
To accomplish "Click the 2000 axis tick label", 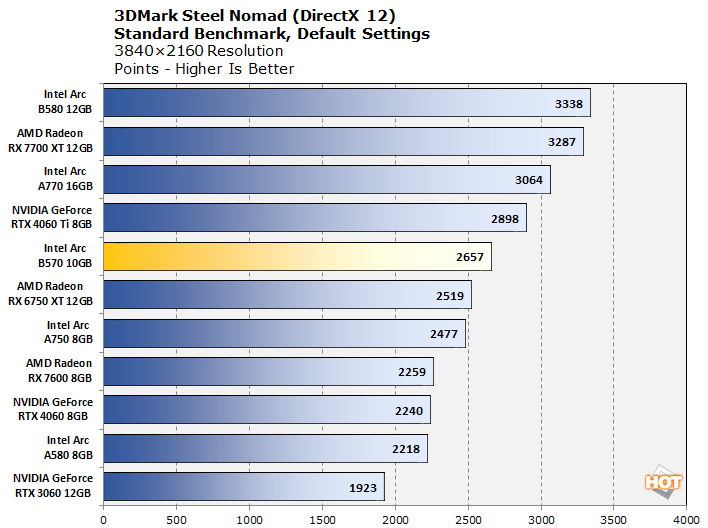I will [395, 520].
